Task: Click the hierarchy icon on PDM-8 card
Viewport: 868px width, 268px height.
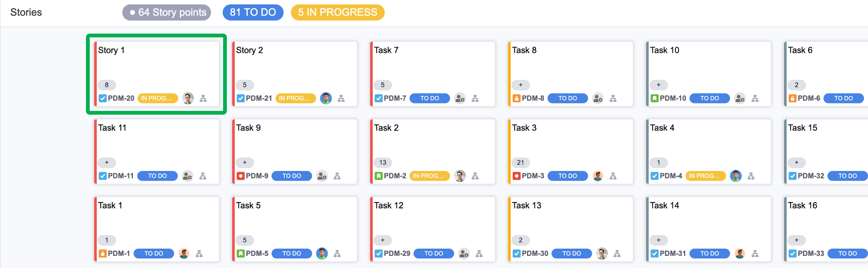Action: point(613,98)
